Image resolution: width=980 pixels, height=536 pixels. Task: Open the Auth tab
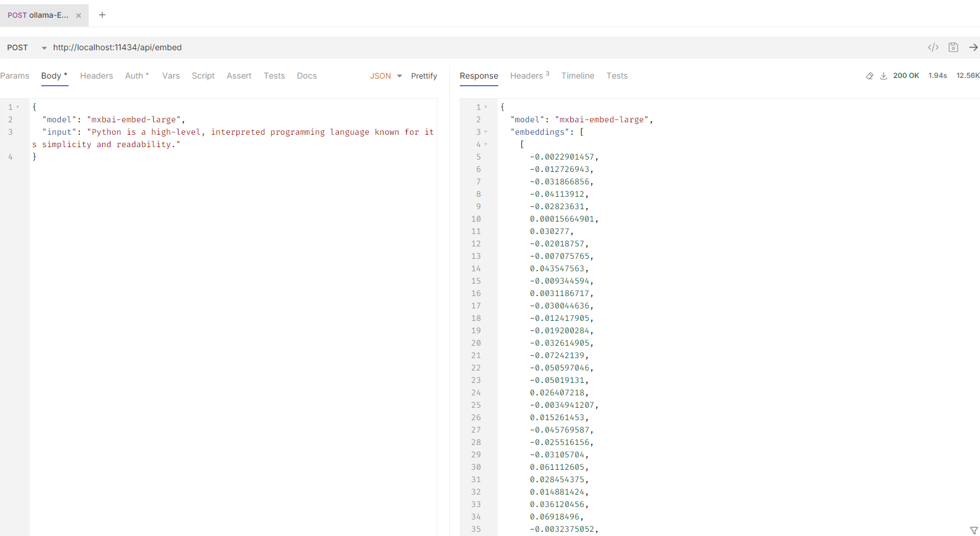tap(137, 76)
